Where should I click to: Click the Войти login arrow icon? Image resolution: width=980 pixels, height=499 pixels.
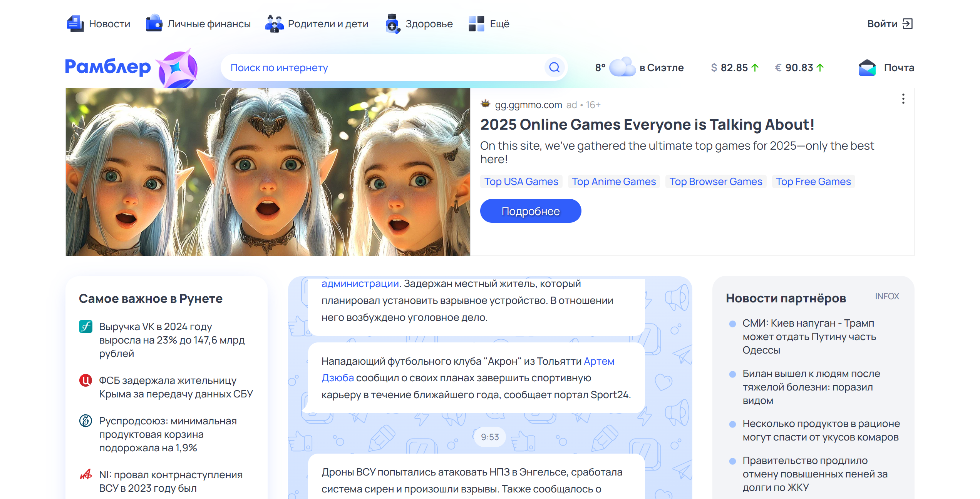click(x=908, y=24)
